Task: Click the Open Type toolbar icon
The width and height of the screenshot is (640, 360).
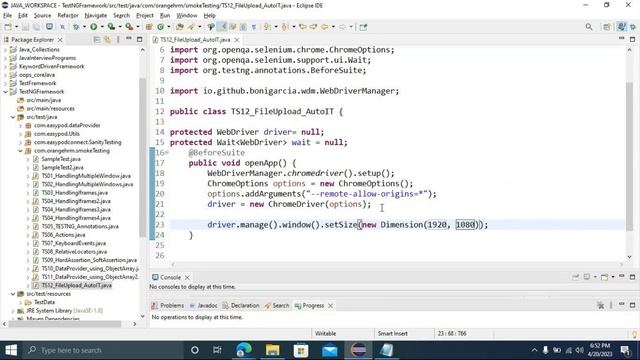Action: pos(180,27)
